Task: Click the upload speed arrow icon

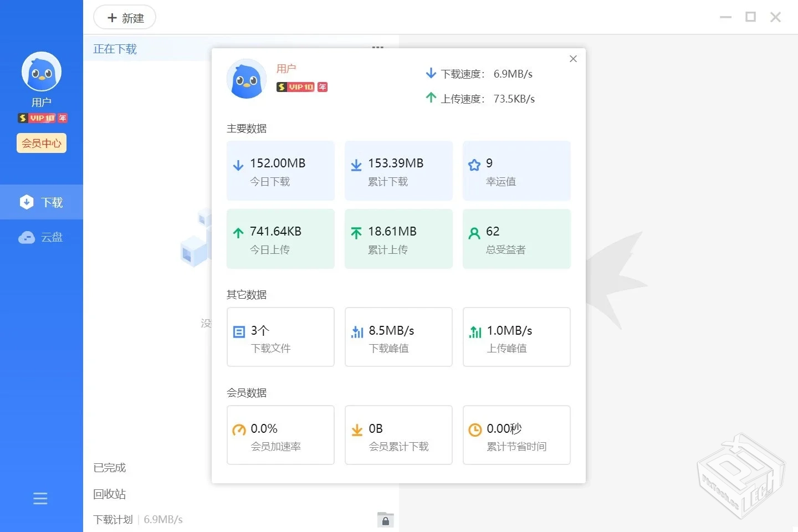Action: (431, 98)
